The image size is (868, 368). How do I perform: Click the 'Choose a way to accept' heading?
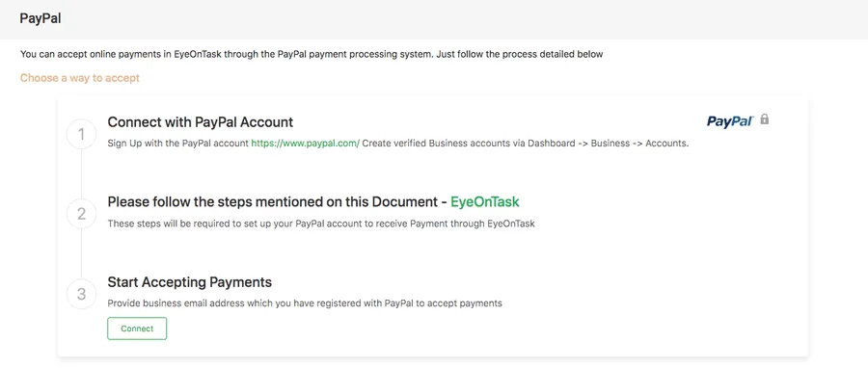(80, 78)
